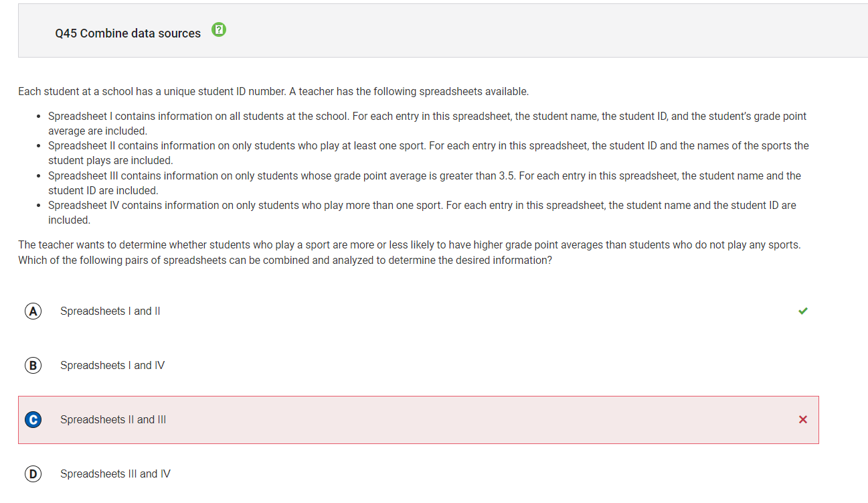Pick answer text "Spreadsheets I and II"

click(110, 311)
